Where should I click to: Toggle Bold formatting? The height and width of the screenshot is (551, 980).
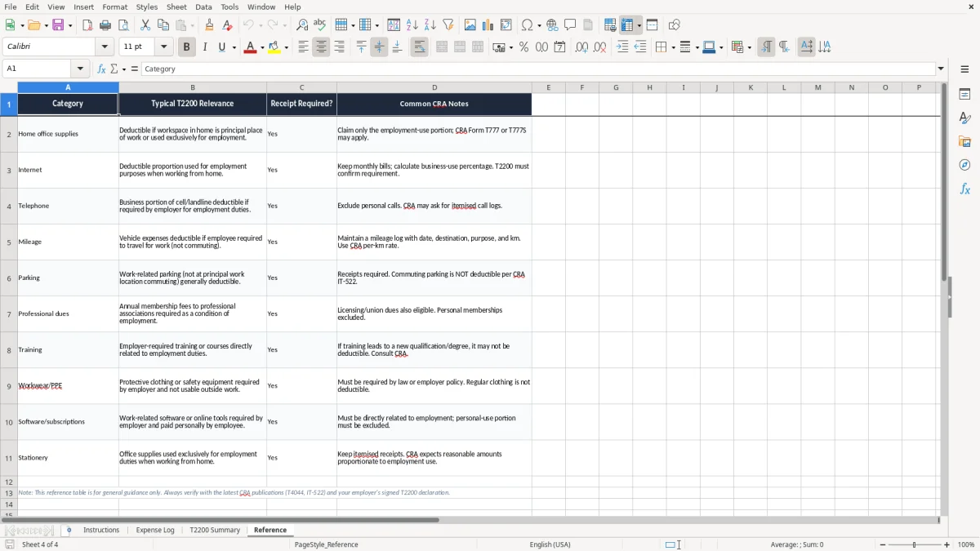(x=186, y=47)
